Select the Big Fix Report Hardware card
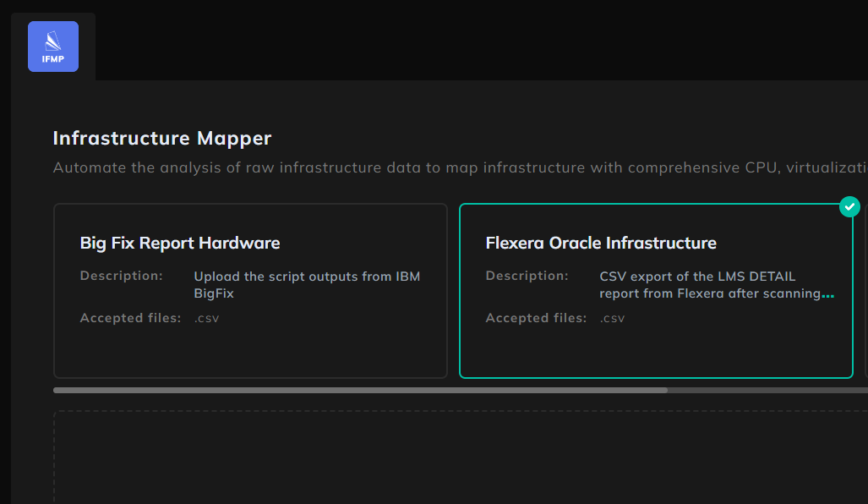868x504 pixels. [x=250, y=291]
